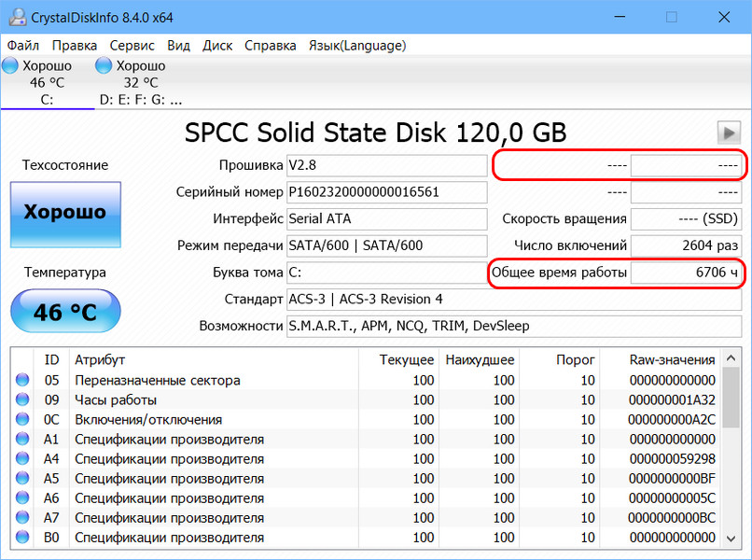Click the Буква тома field C:
Image resolution: width=752 pixels, height=560 pixels.
coord(387,273)
